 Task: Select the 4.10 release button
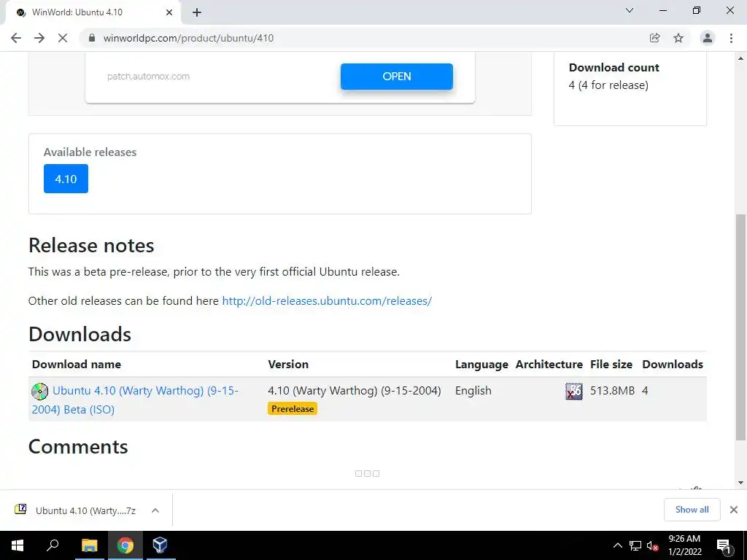(x=66, y=179)
